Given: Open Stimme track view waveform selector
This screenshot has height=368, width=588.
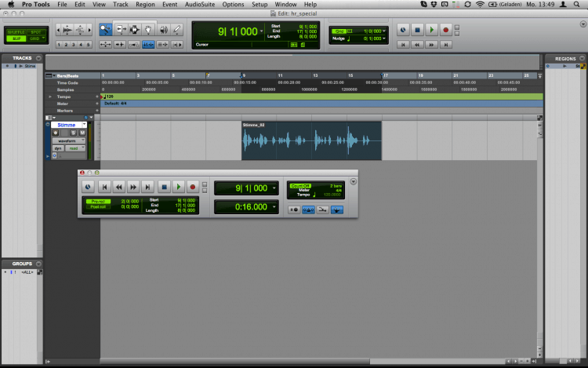Looking at the screenshot, I should (69, 140).
